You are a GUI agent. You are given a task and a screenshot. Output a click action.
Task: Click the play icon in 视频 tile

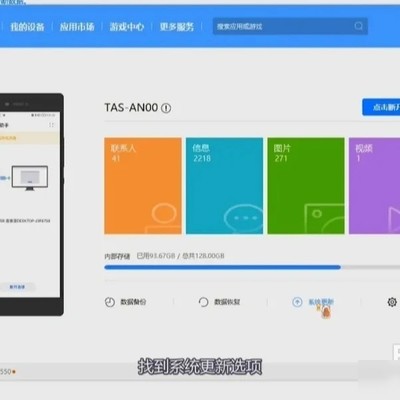(x=394, y=219)
